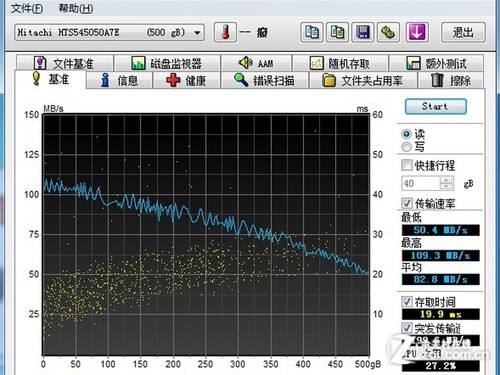Click the copy text to clipboard icon

click(x=312, y=33)
